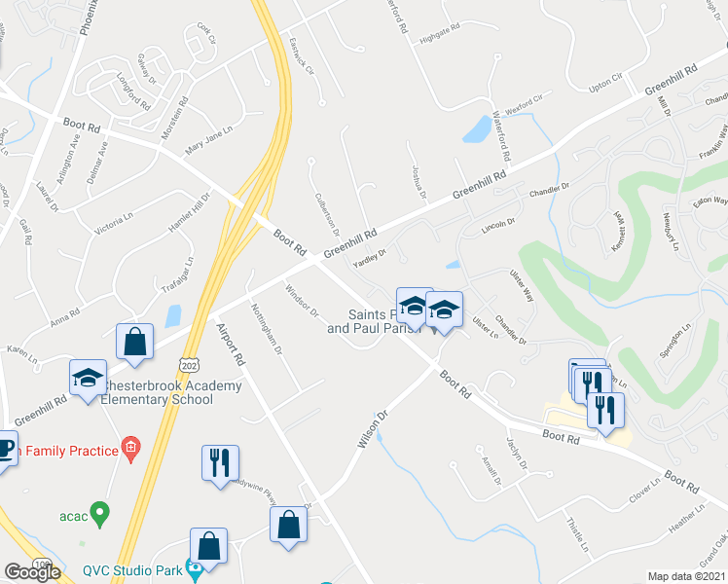Open the Google logo link
Image resolution: width=728 pixels, height=584 pixels.
(x=33, y=572)
